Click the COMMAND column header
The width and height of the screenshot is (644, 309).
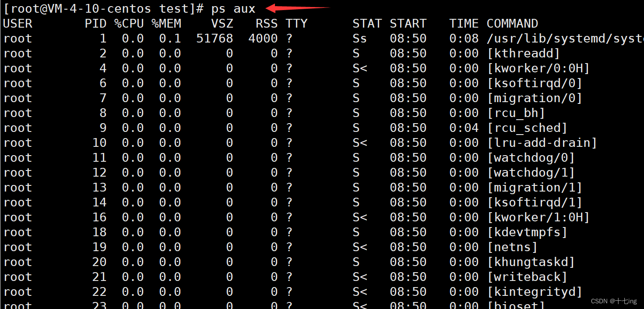point(512,24)
